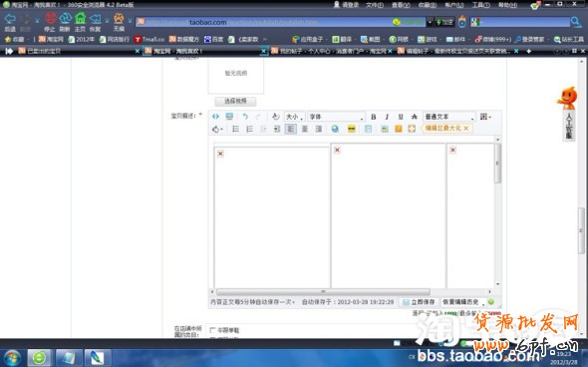Open 360 browser from taskbar
The image size is (588, 367).
click(x=39, y=358)
